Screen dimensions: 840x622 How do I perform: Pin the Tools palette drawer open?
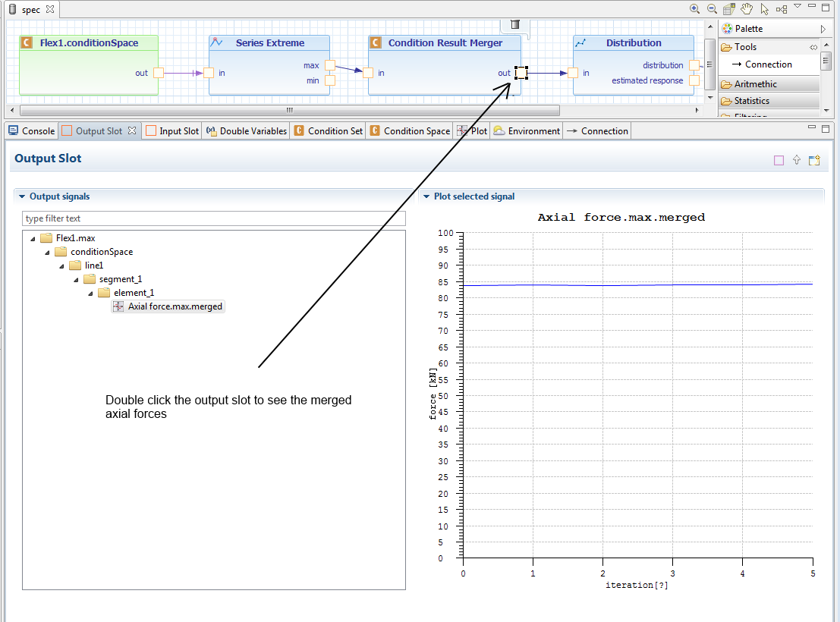point(813,47)
